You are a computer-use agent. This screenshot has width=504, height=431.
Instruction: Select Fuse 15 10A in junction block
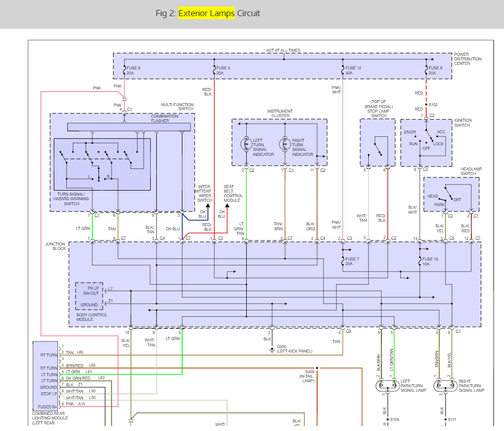(x=420, y=261)
